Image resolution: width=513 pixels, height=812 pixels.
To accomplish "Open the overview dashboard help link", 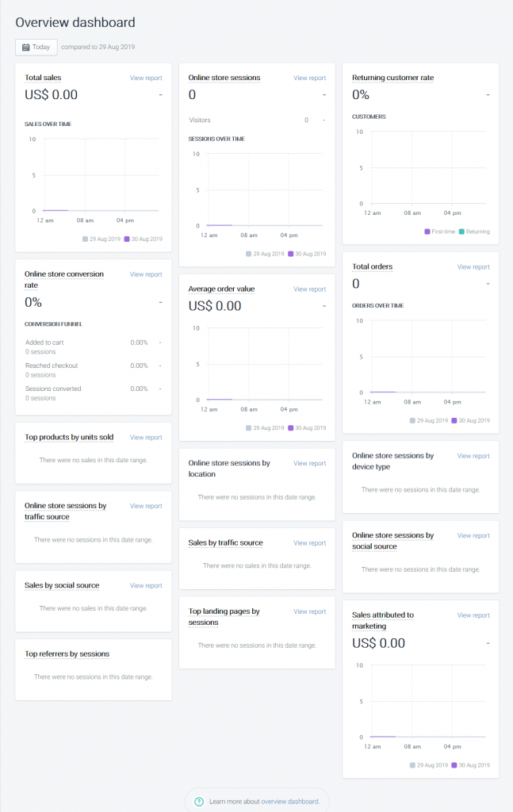I will (289, 802).
